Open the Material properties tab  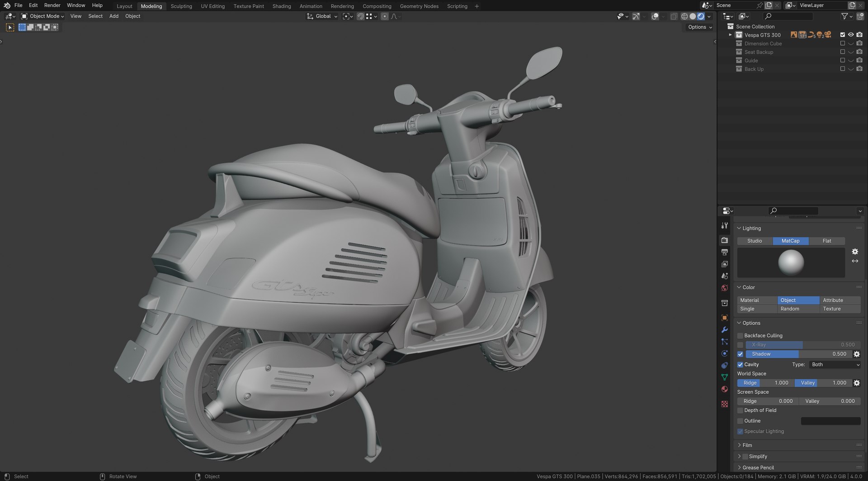[x=725, y=389]
